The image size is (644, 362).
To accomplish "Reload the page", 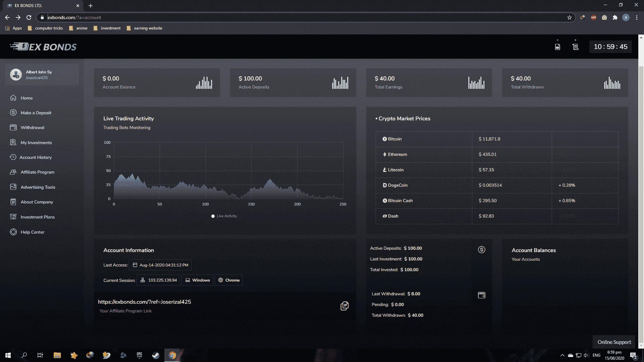I will coord(29,17).
